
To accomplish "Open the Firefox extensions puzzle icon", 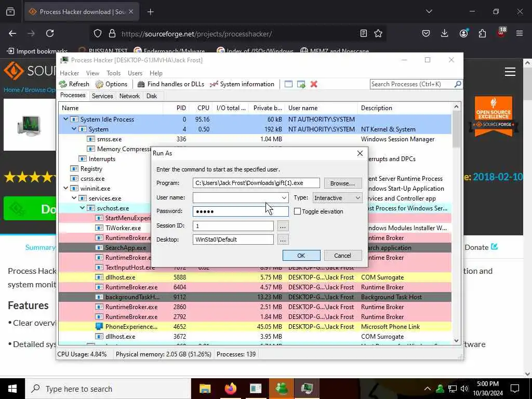I will click(482, 33).
